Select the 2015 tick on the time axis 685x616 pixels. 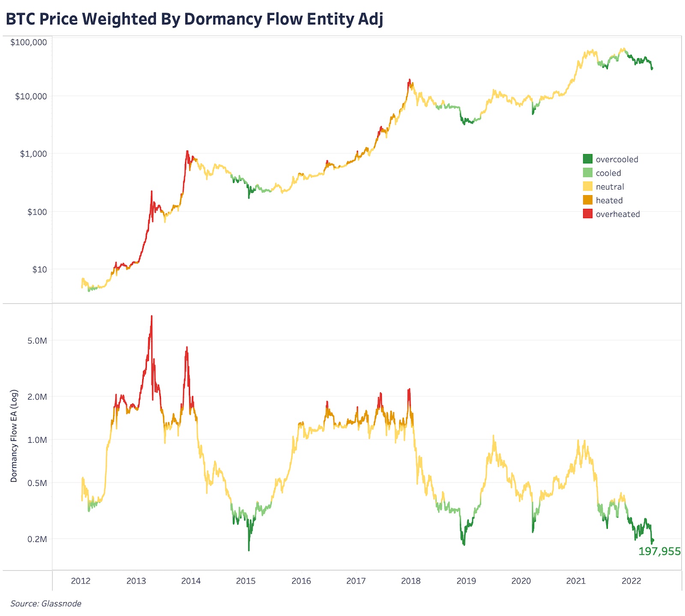pyautogui.click(x=246, y=581)
